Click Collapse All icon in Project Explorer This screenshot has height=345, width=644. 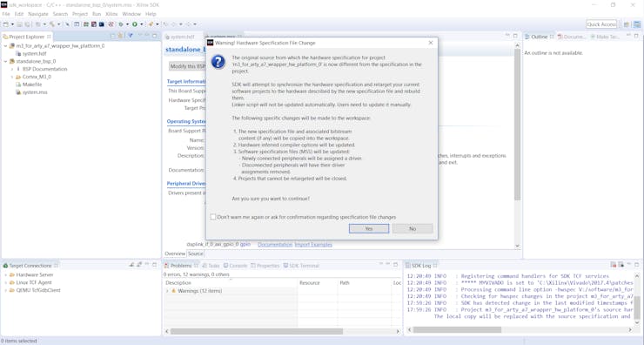[x=113, y=37]
